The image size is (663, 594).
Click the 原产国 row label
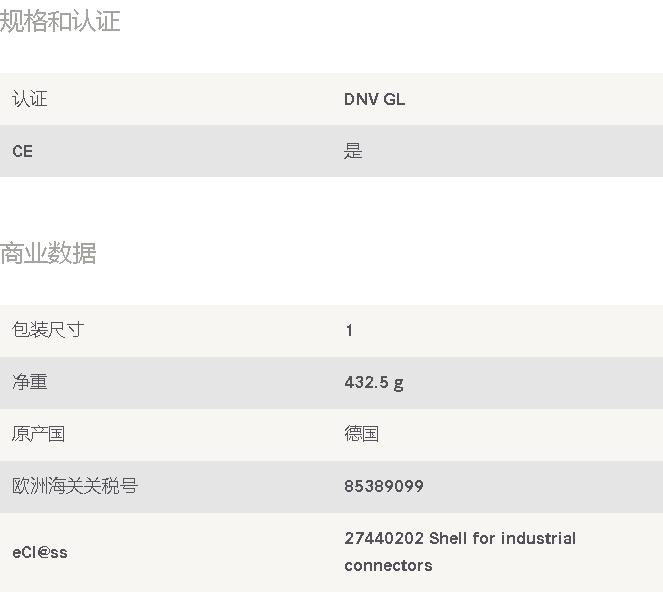coord(38,434)
